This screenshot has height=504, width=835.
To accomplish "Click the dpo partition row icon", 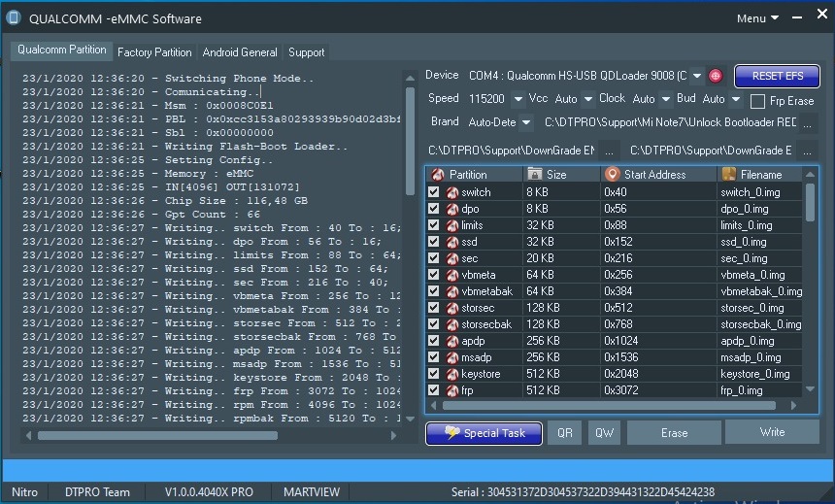I will coord(452,209).
